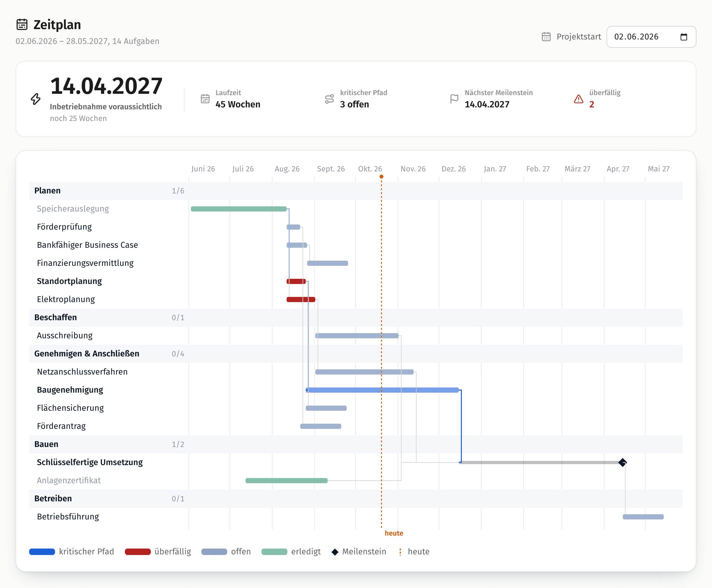Click the orange heute text below chart
This screenshot has height=588, width=712.
(394, 533)
